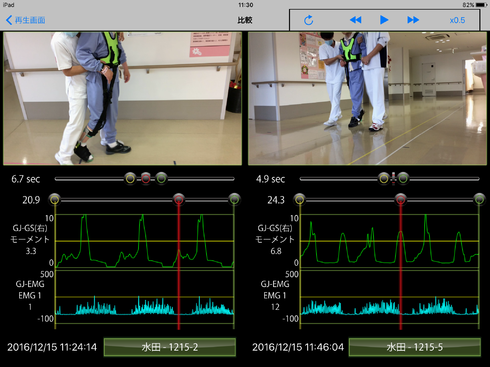Tap the left GJ-EMG EMG 1 graph
This screenshot has height=367, width=490.
[144, 297]
